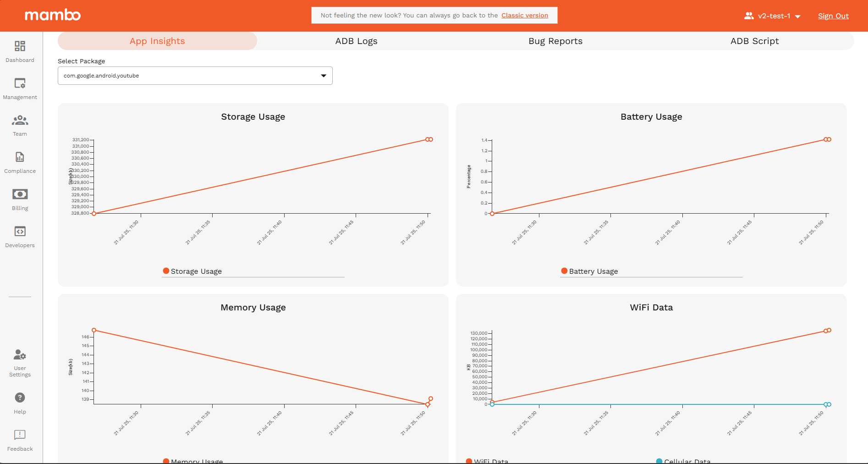Click the Help question mark icon
This screenshot has height=464, width=868.
[20, 398]
